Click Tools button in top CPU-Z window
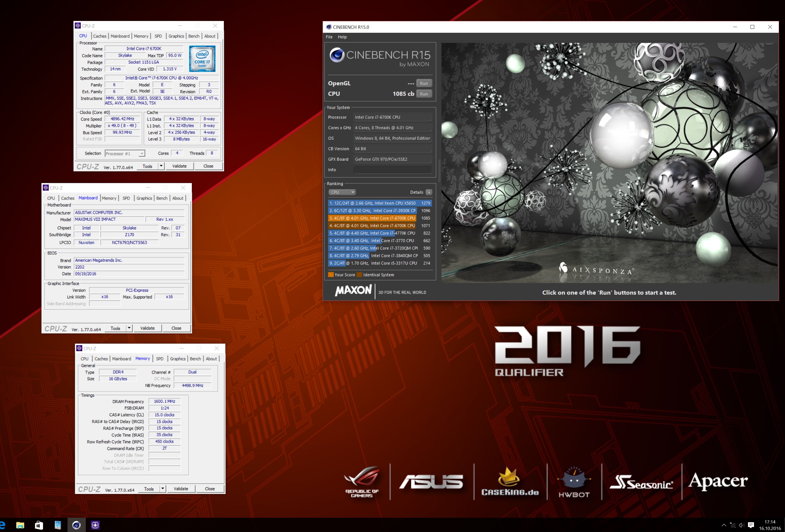Screen dimensions: 785x532 pyautogui.click(x=147, y=166)
